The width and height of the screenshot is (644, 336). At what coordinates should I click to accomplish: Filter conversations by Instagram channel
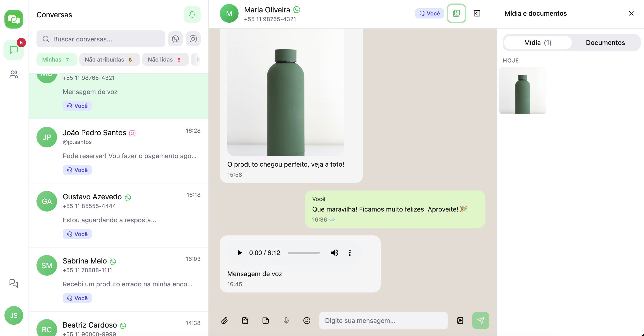[193, 39]
